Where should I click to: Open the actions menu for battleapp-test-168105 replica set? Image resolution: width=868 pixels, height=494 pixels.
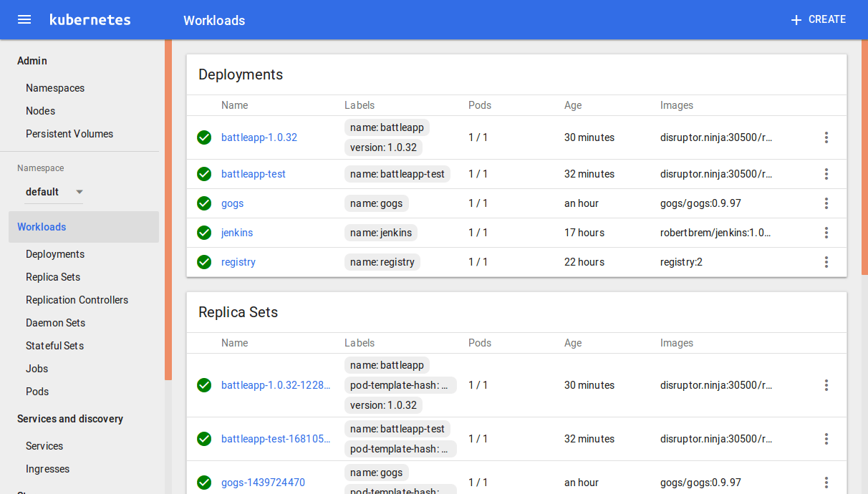coord(826,438)
